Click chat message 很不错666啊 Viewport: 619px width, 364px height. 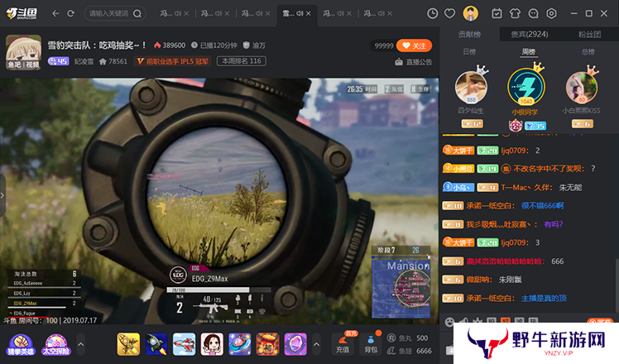coord(542,206)
